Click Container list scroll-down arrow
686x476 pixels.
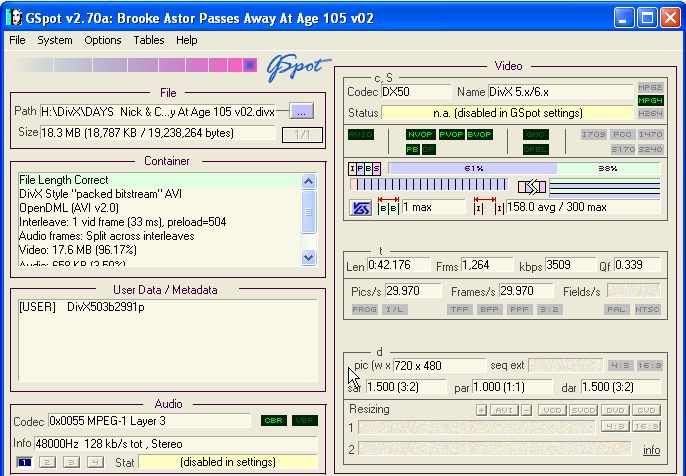click(308, 257)
